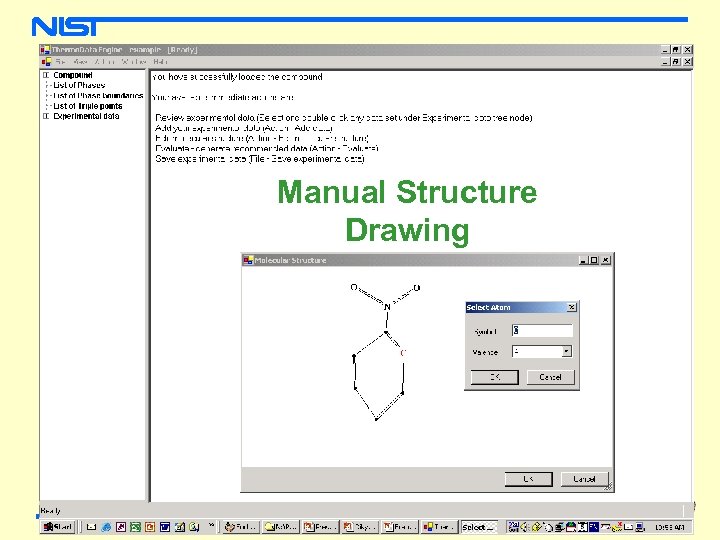Click the Molecular Structure window title icon
The height and width of the screenshot is (540, 720).
click(248, 260)
